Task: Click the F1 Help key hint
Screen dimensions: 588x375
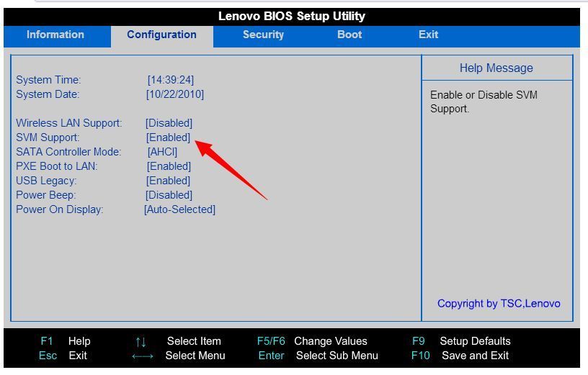Action: coord(66,341)
